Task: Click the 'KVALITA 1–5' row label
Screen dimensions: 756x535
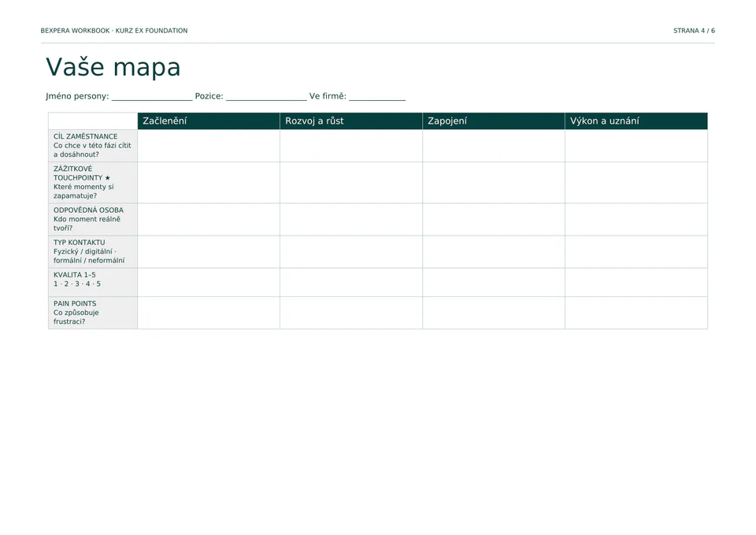Action: pyautogui.click(x=75, y=274)
